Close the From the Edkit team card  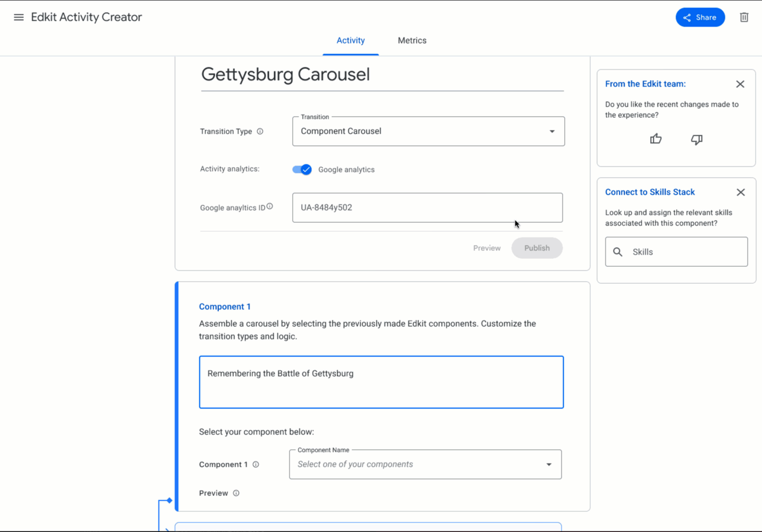(740, 84)
